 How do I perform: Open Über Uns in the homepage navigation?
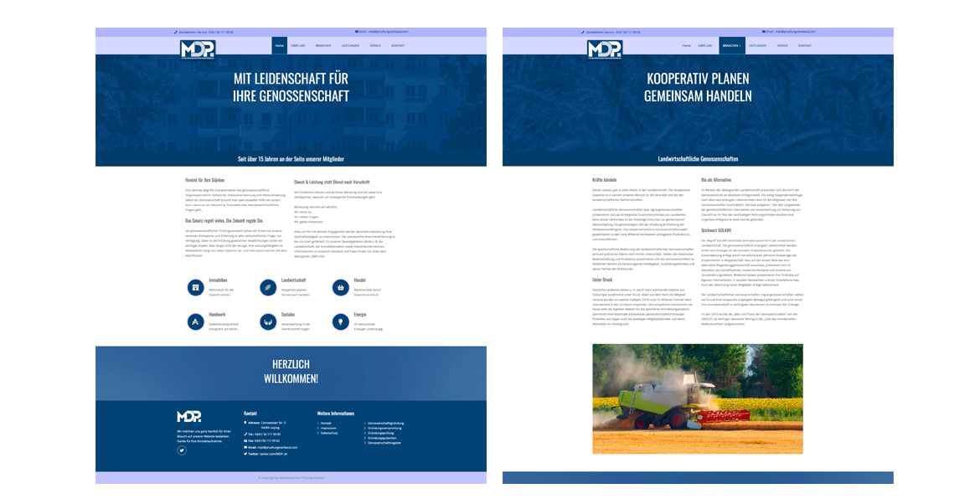coord(298,45)
